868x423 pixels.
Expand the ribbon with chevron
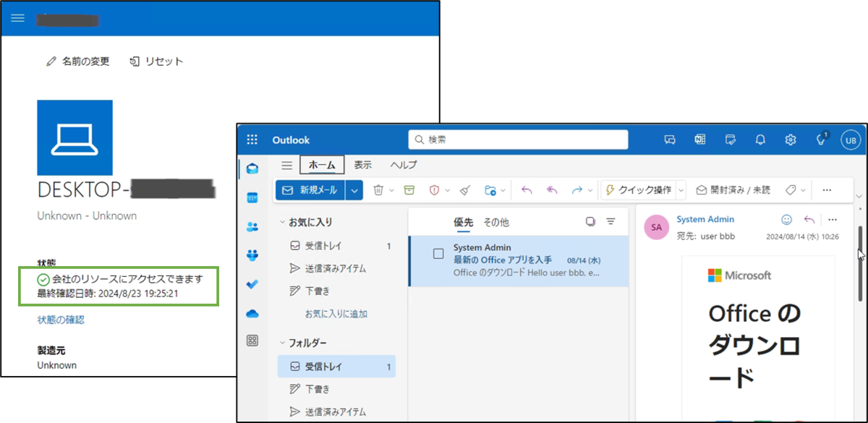point(859,196)
